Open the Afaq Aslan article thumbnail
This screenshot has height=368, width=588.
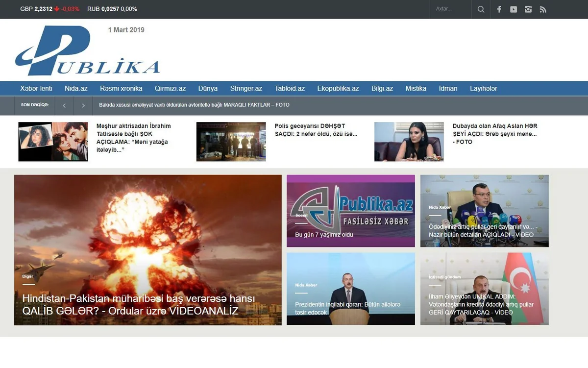[x=409, y=142]
